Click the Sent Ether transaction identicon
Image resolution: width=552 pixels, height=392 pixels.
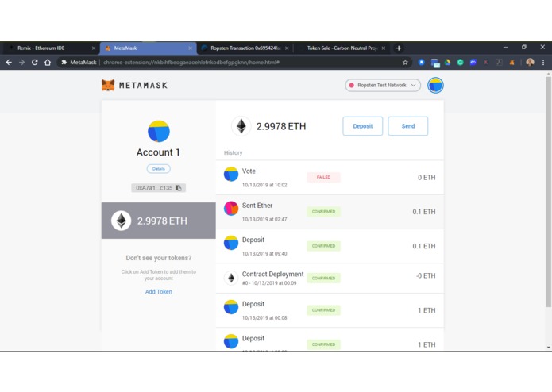coord(231,208)
